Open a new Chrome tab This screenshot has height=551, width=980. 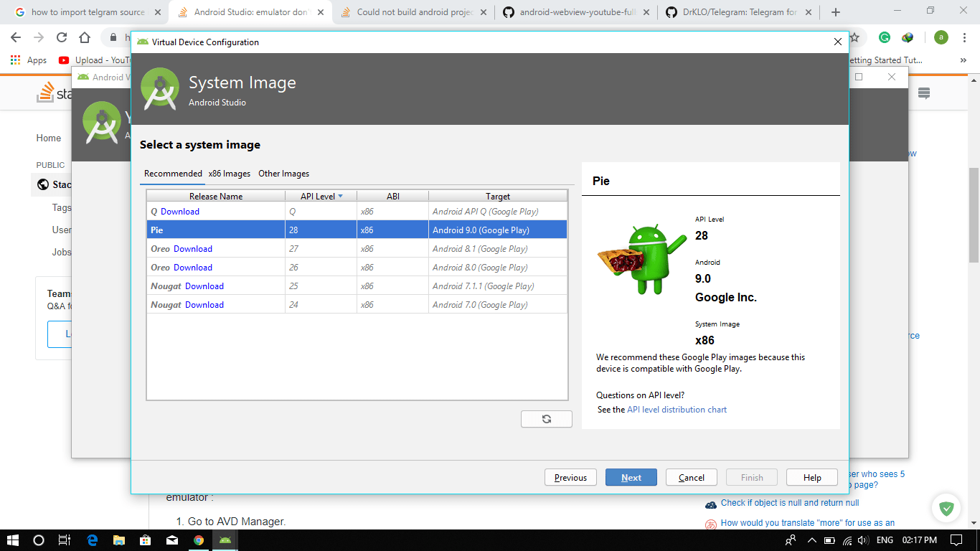[x=836, y=12]
